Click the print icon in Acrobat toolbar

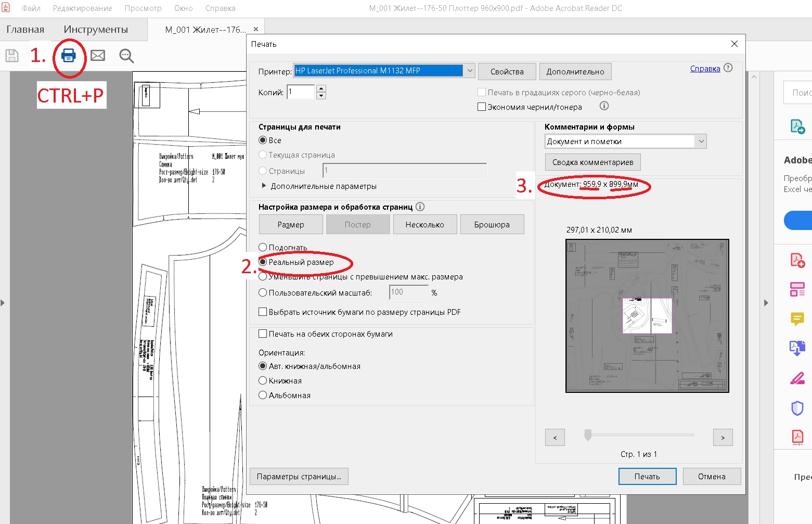pos(69,55)
